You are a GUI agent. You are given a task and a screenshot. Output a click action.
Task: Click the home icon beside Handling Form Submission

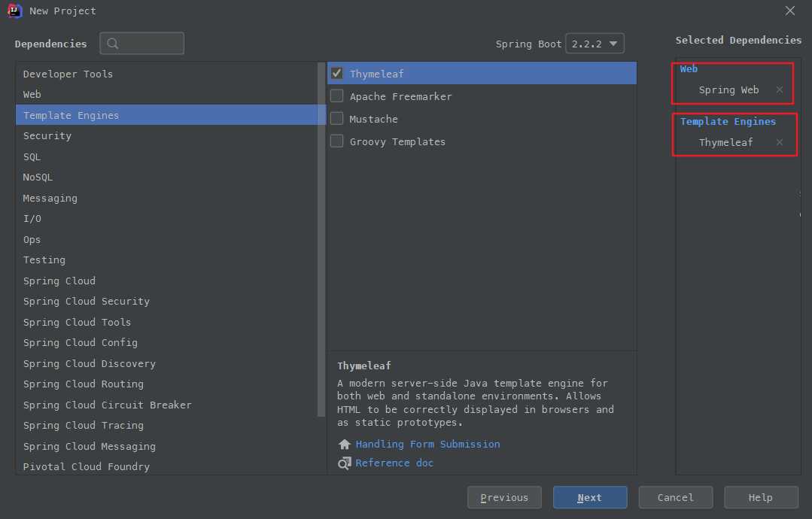click(x=345, y=444)
